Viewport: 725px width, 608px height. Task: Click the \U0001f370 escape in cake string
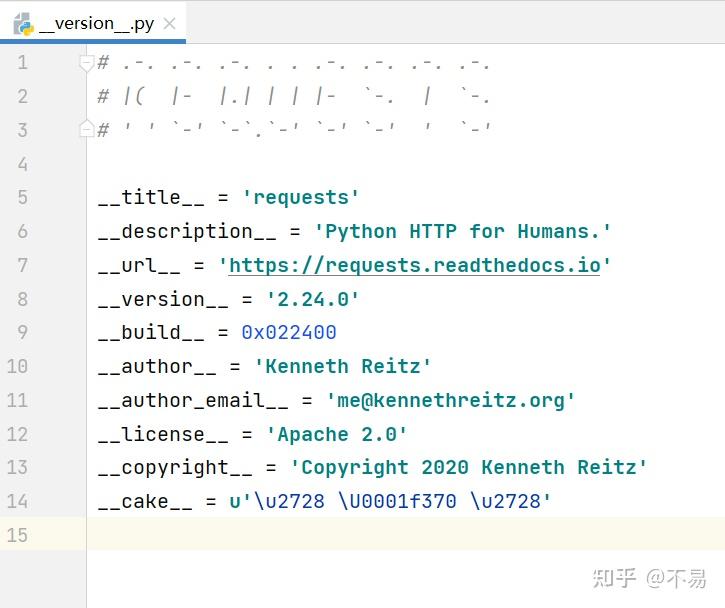[x=398, y=502]
